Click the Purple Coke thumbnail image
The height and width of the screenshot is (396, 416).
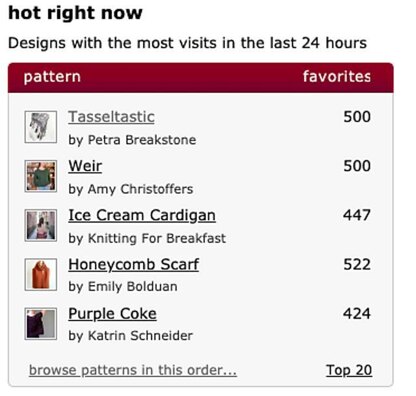[41, 324]
